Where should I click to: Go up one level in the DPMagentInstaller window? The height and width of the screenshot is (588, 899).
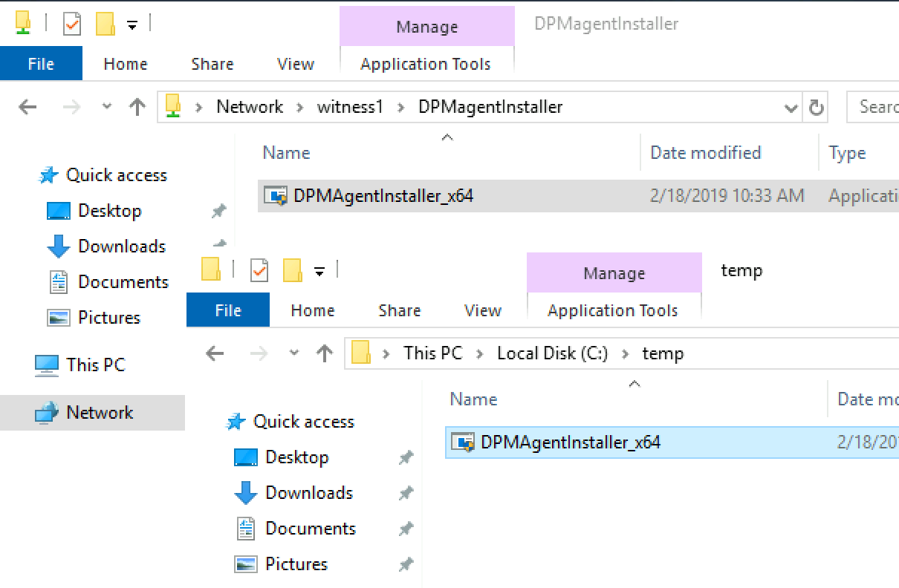[137, 107]
